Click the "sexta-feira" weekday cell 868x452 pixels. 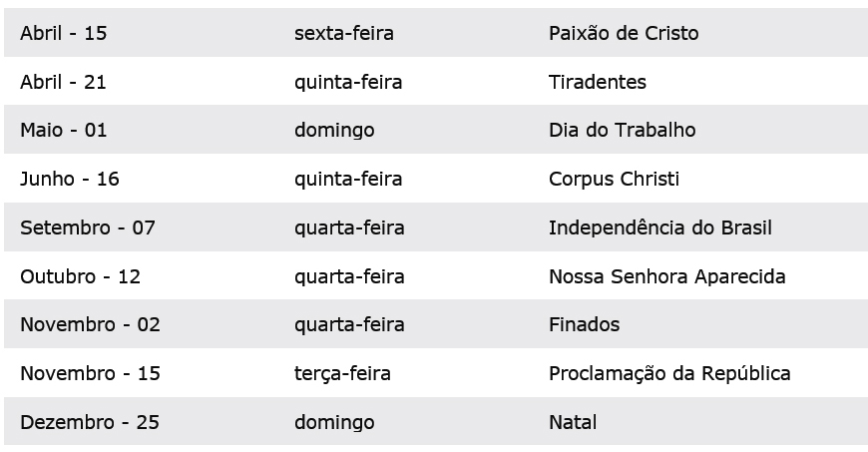tap(344, 33)
